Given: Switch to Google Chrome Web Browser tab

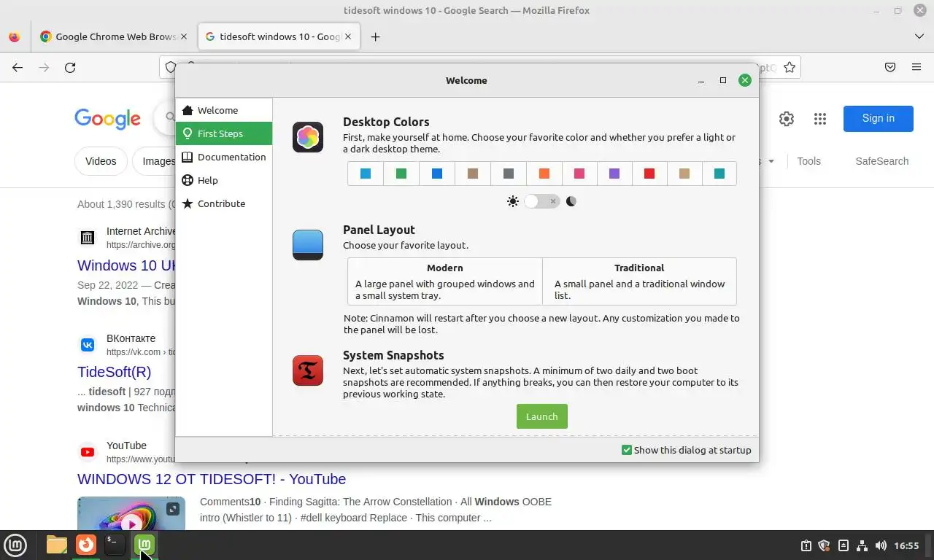Looking at the screenshot, I should point(114,36).
